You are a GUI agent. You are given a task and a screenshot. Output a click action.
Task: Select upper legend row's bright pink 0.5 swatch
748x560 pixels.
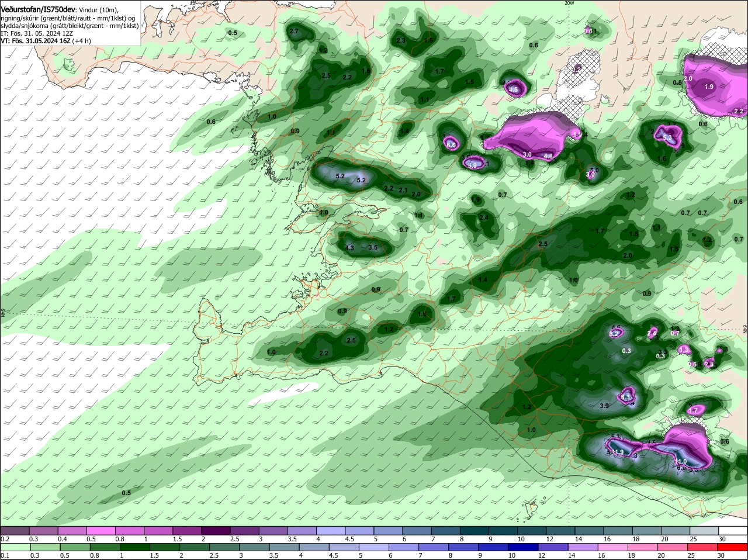[101, 531]
